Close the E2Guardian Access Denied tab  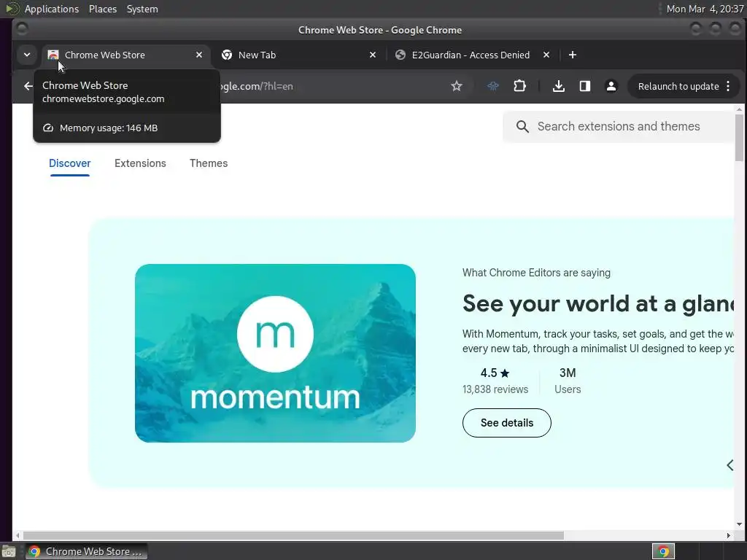point(546,55)
